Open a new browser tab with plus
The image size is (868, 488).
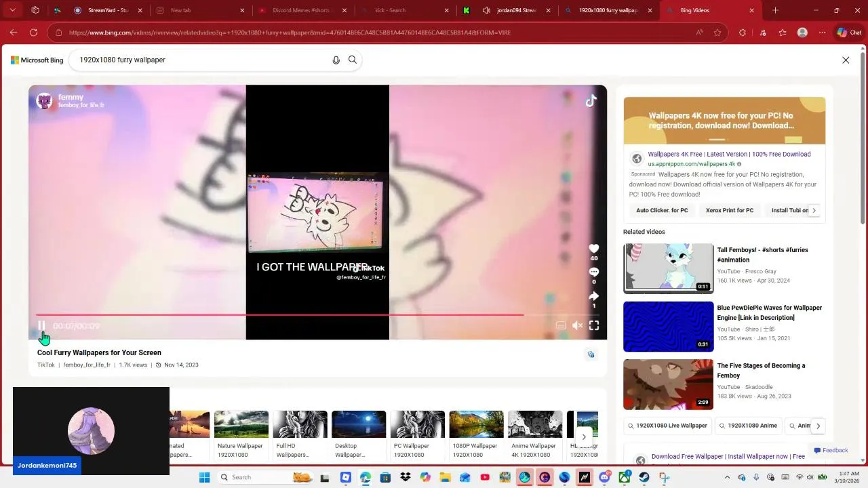(x=775, y=10)
